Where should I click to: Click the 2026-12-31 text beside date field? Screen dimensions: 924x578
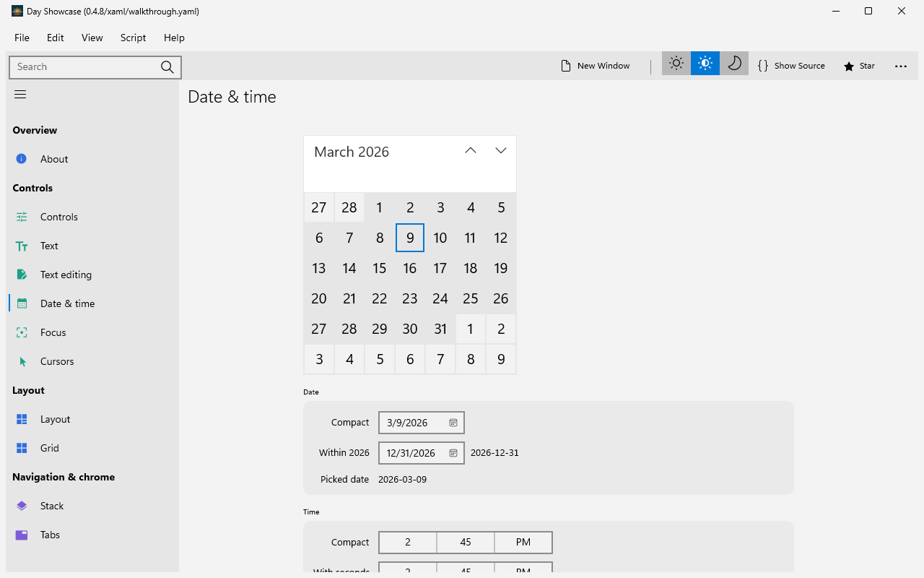pyautogui.click(x=494, y=453)
